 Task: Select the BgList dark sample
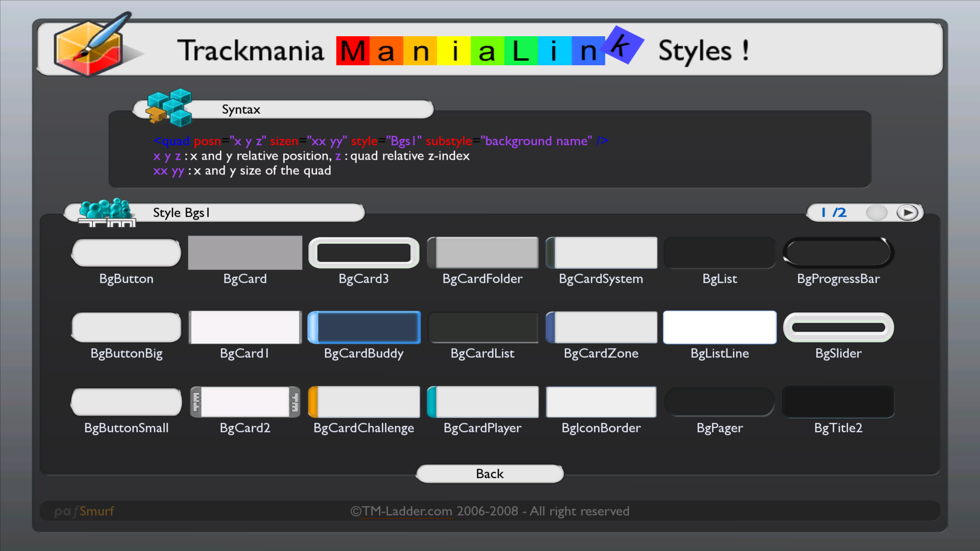click(x=720, y=253)
